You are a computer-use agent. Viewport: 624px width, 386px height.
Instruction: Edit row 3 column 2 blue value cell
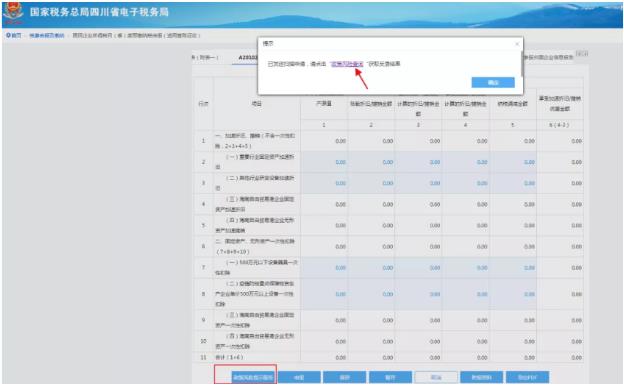pyautogui.click(x=372, y=183)
